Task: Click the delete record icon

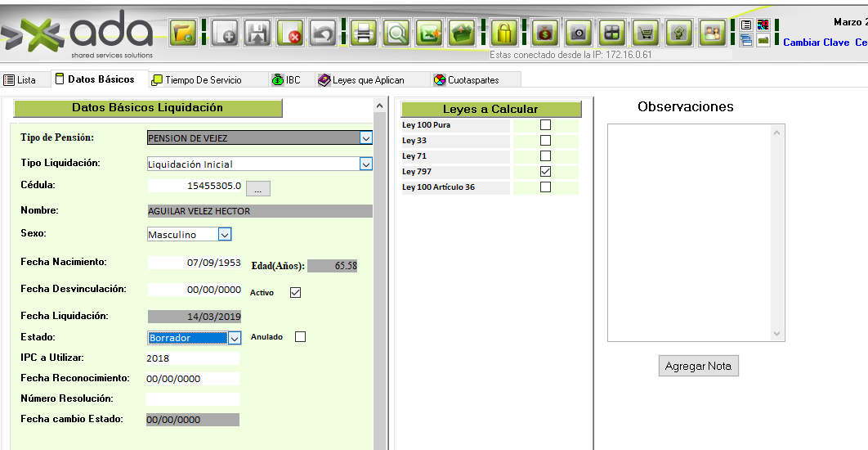Action: (x=290, y=34)
